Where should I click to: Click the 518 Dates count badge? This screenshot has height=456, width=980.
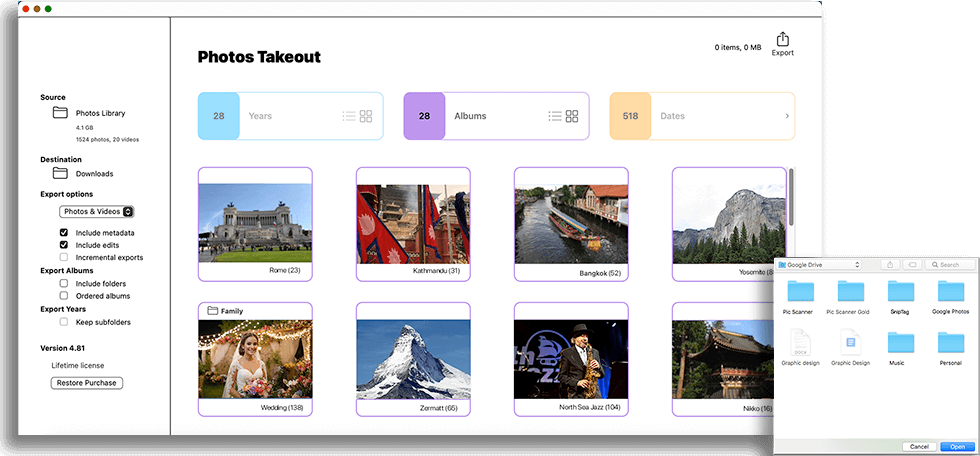631,116
